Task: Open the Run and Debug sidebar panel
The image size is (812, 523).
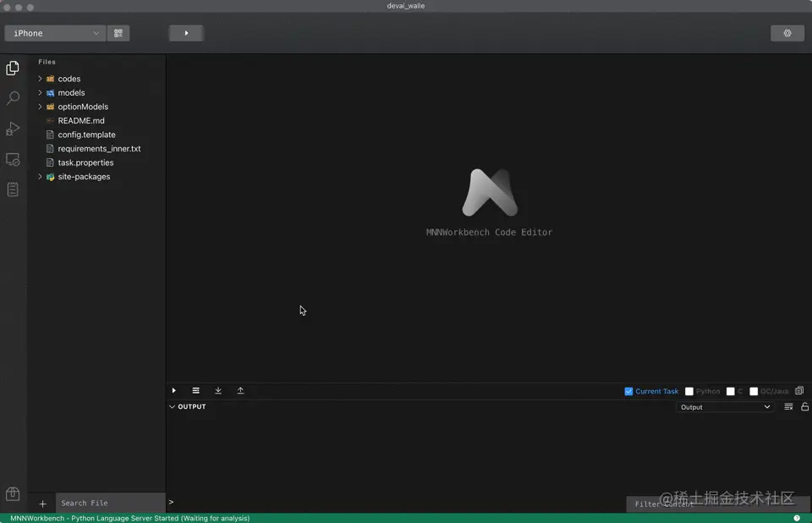Action: coord(13,129)
